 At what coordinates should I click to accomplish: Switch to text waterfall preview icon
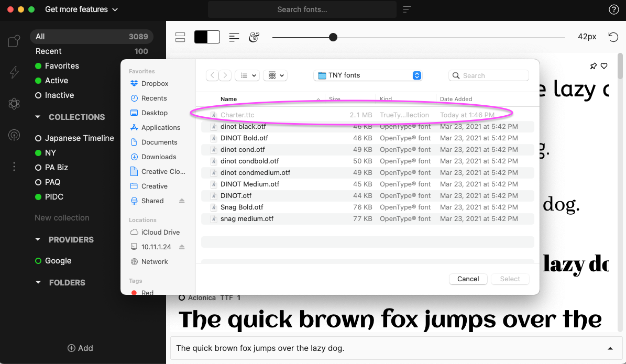(x=234, y=37)
